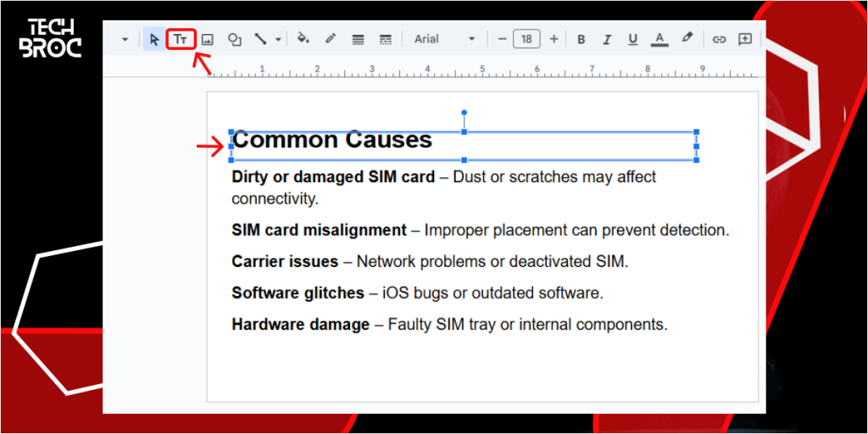Screen dimensions: 868x434
Task: Open the highlight color marker
Action: (x=687, y=38)
